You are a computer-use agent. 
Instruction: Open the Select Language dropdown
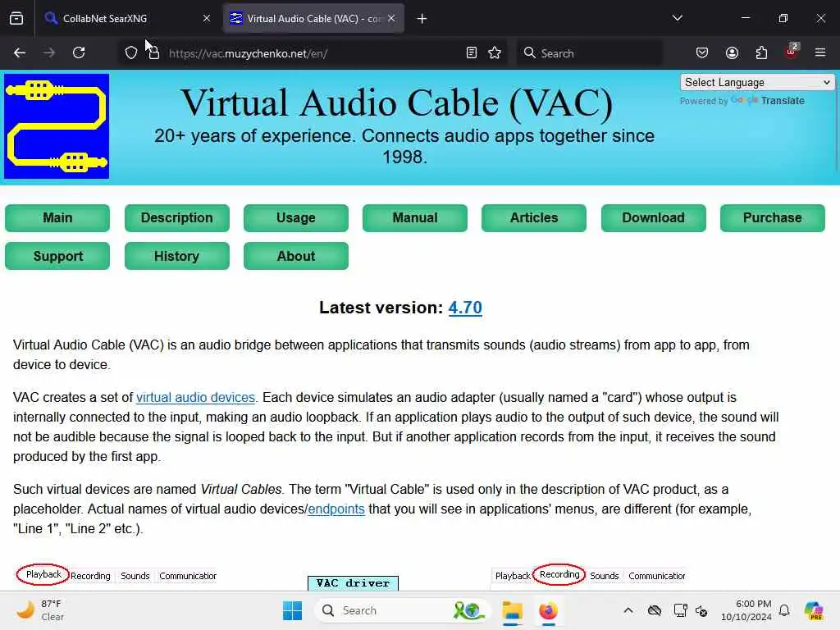click(x=757, y=83)
